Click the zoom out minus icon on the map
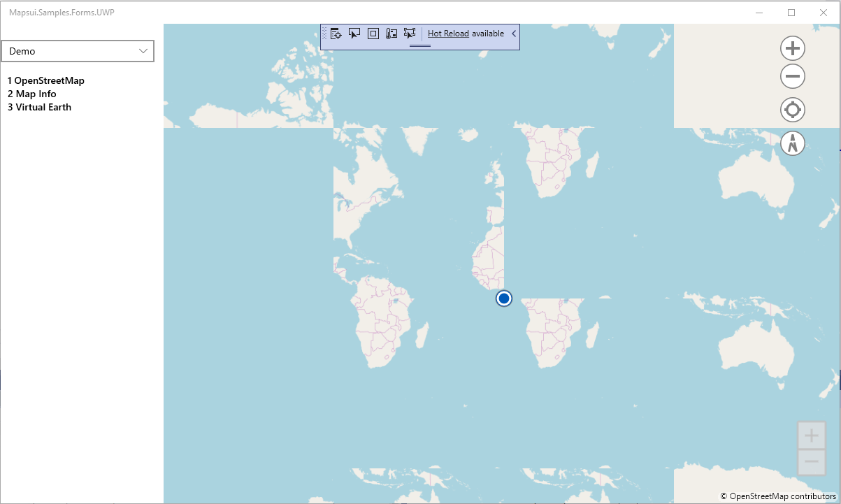The width and height of the screenshot is (841, 504). (x=792, y=75)
